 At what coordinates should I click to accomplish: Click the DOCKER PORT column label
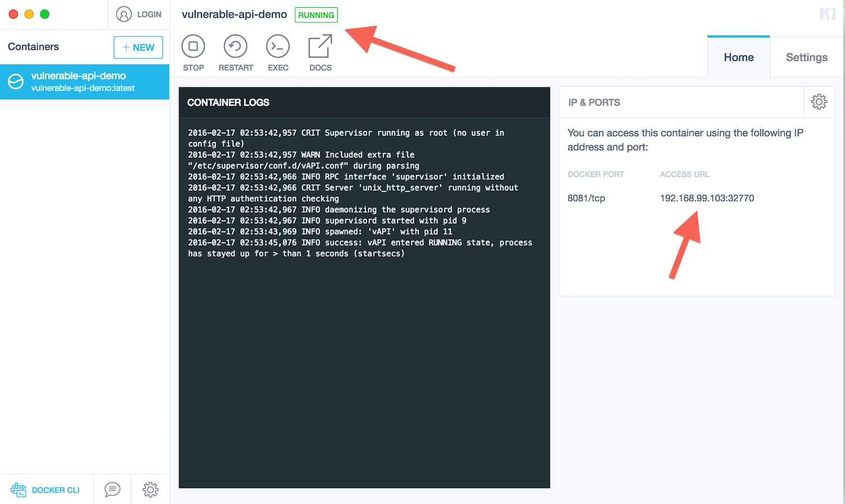click(x=595, y=174)
